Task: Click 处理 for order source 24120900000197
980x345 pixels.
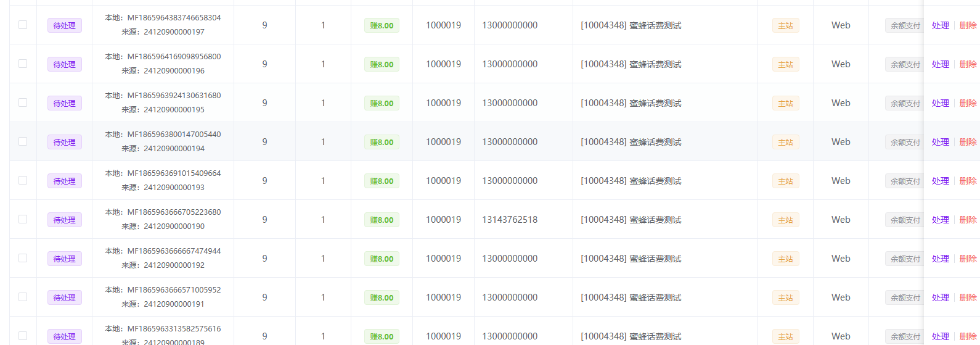Action: 940,25
